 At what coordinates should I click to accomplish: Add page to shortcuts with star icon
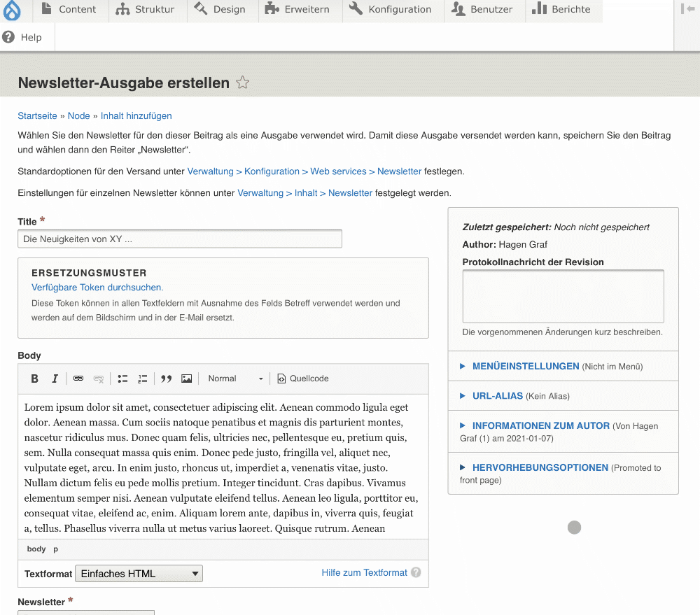242,83
